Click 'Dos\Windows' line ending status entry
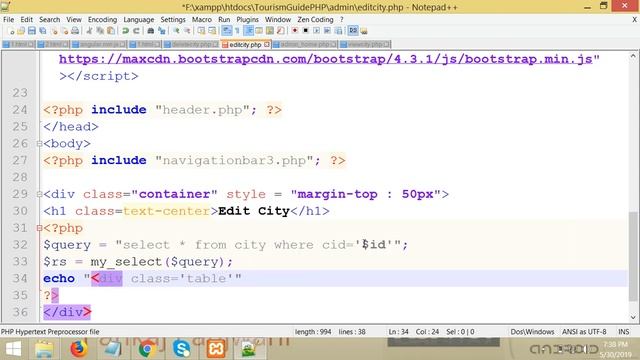 pyautogui.click(x=532, y=332)
